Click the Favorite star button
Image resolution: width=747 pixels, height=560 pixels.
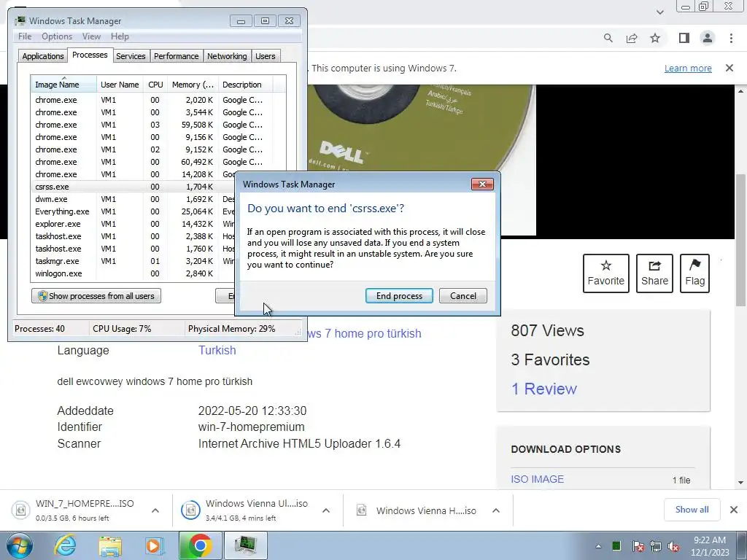606,273
